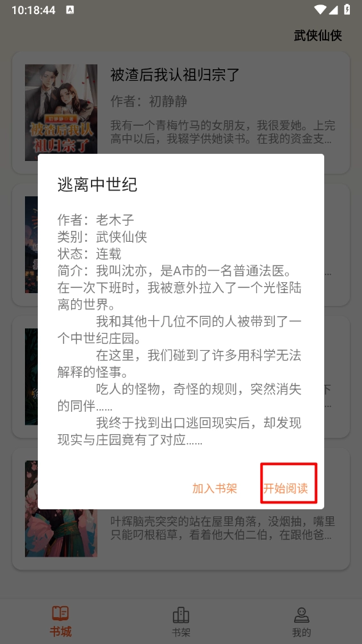Select the 武侠仙侠 category header
362x644 pixels.
coord(318,35)
